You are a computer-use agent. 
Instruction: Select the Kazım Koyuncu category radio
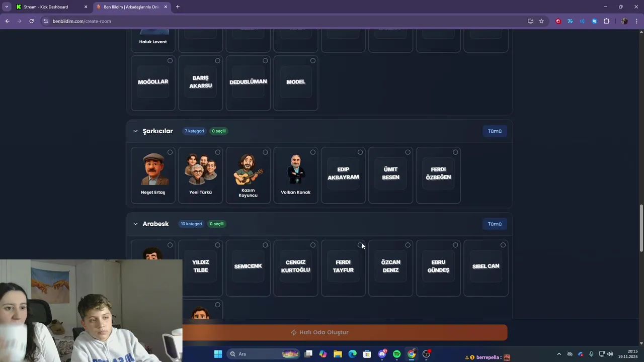click(x=265, y=152)
